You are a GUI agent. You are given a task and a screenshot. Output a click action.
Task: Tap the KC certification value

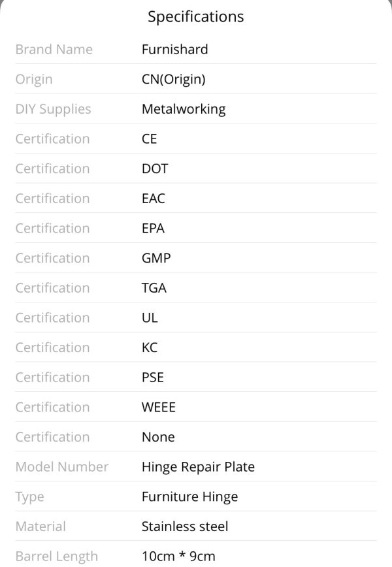point(150,348)
